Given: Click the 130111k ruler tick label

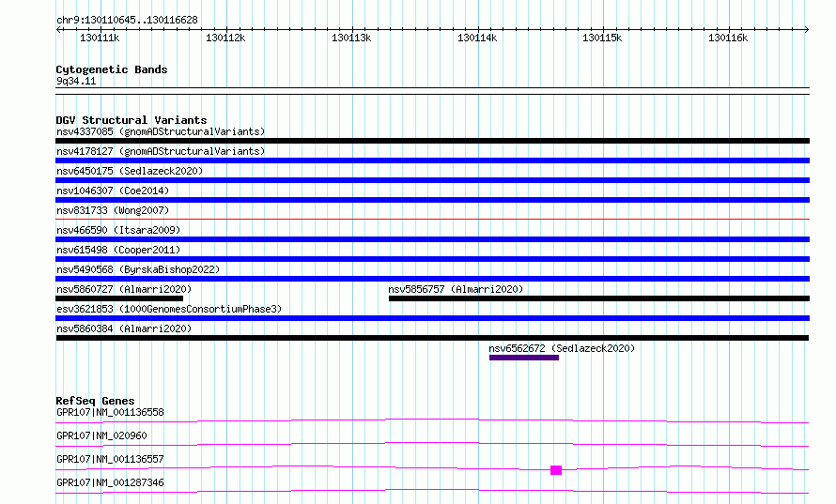Looking at the screenshot, I should click(100, 38).
